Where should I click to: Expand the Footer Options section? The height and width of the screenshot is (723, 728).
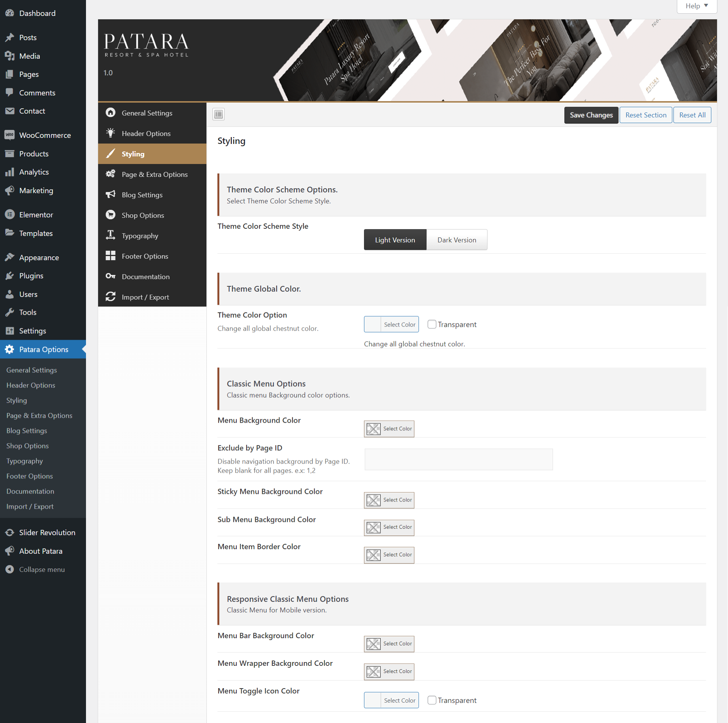pos(144,256)
